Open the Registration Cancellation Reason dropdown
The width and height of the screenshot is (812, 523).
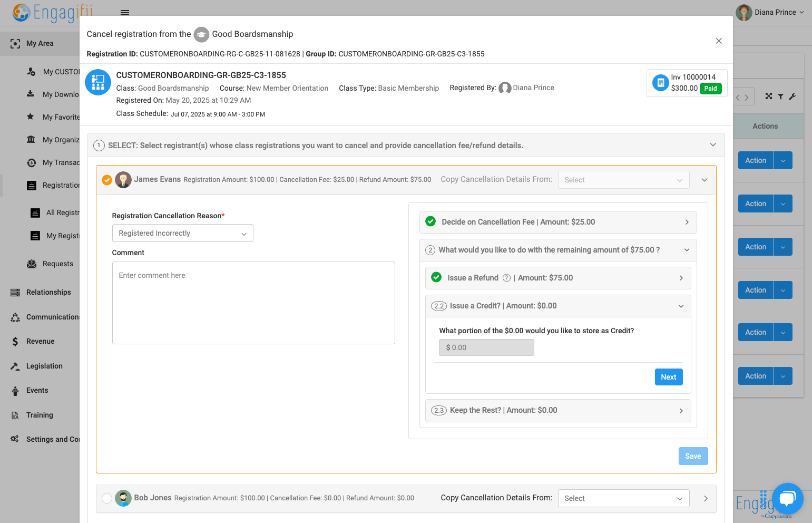click(183, 233)
